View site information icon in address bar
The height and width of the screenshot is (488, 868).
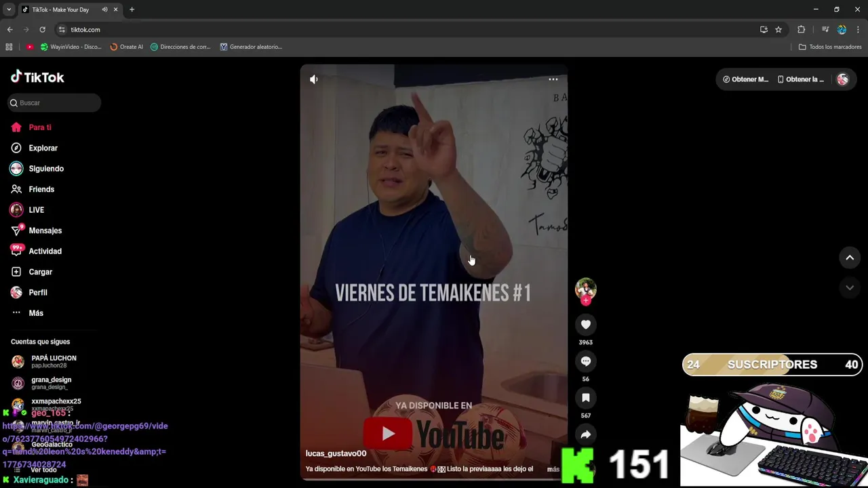pos(62,30)
